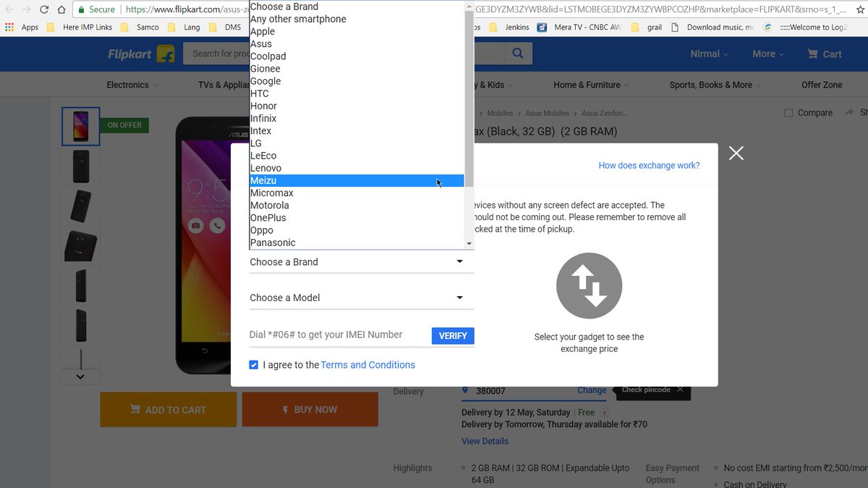This screenshot has width=868, height=488.
Task: Tick the Compare checkbox
Action: 788,113
